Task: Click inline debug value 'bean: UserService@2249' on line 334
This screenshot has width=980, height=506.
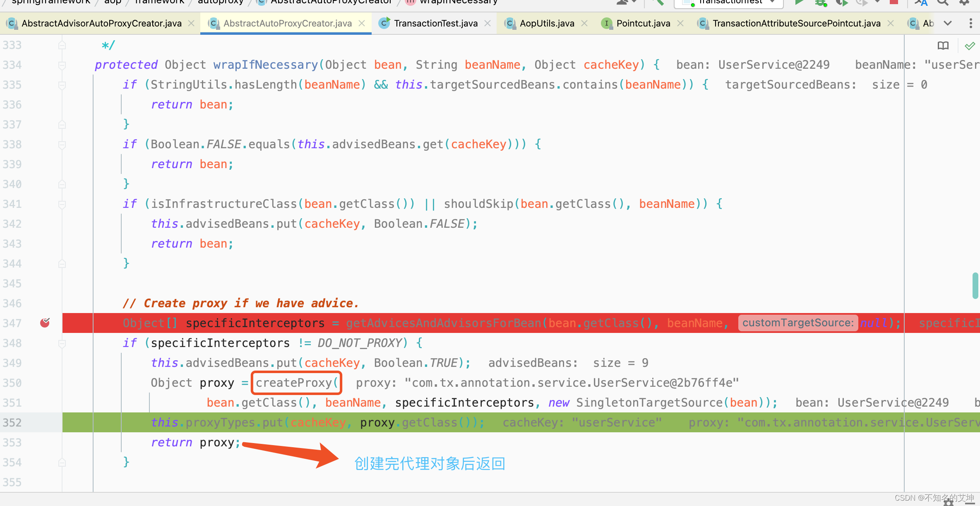Action: [753, 65]
